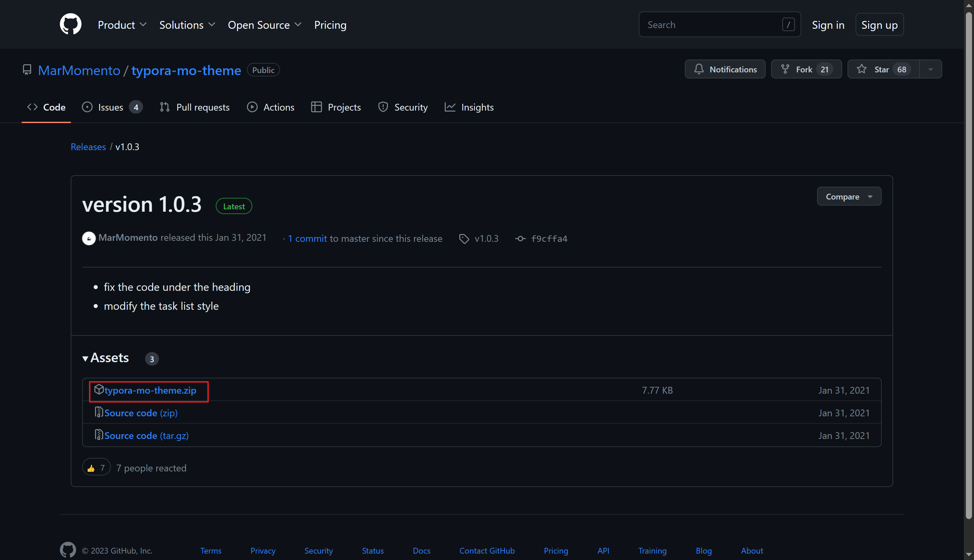Image resolution: width=974 pixels, height=560 pixels.
Task: Click the star icon in the Star button
Action: click(x=862, y=69)
